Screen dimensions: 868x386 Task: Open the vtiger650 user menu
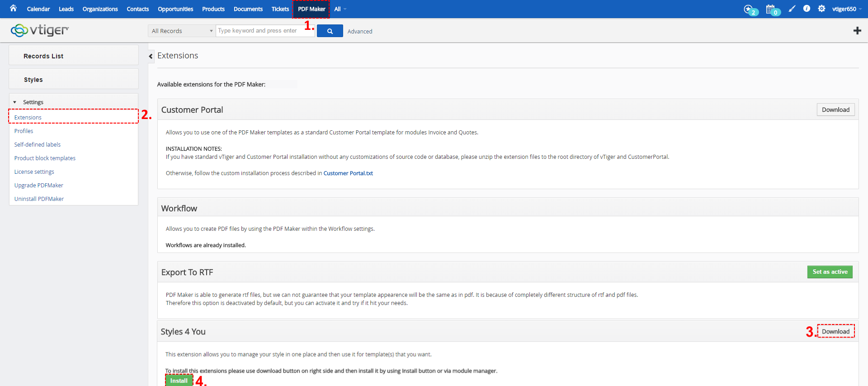[847, 9]
